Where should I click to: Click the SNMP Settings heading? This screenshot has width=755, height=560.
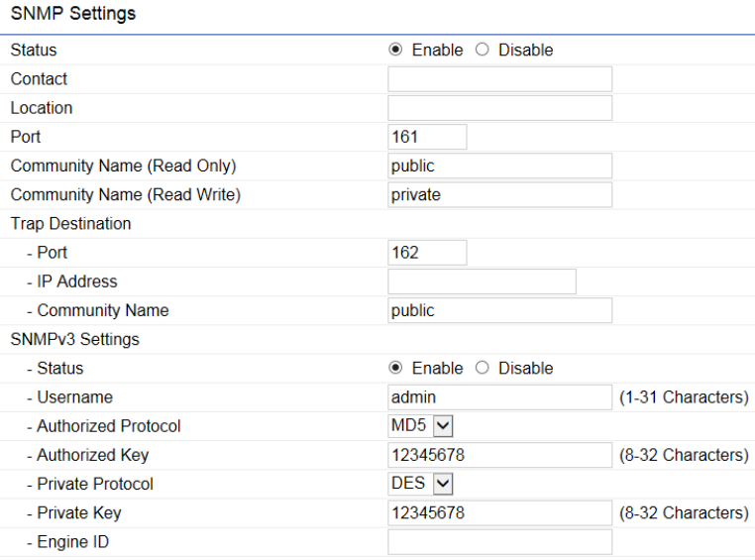click(x=72, y=15)
